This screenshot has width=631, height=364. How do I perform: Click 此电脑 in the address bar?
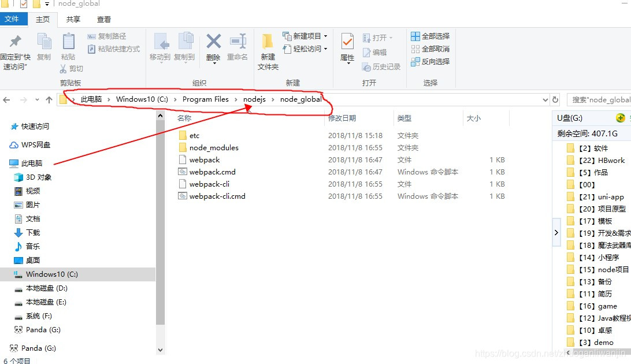click(x=91, y=99)
